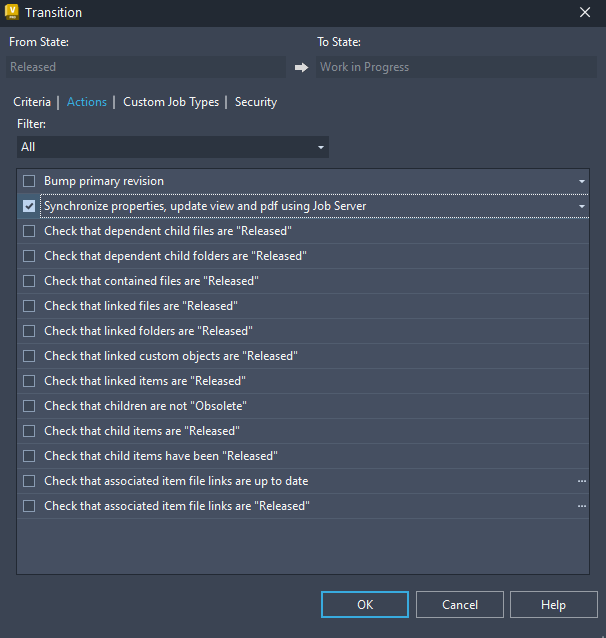The width and height of the screenshot is (606, 638).
Task: Enable Check that linked items are Released
Action: [29, 381]
